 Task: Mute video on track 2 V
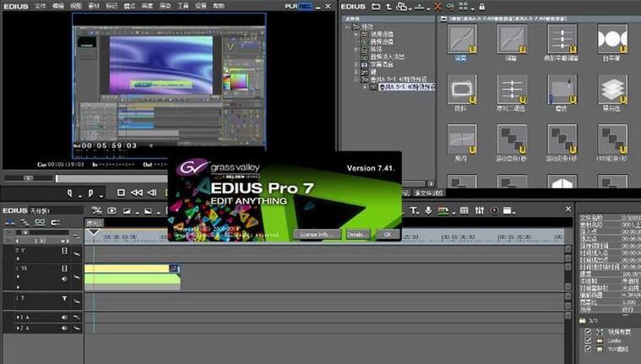coord(64,251)
